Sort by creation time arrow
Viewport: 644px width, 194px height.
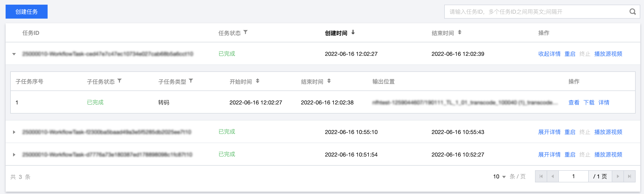pyautogui.click(x=353, y=32)
